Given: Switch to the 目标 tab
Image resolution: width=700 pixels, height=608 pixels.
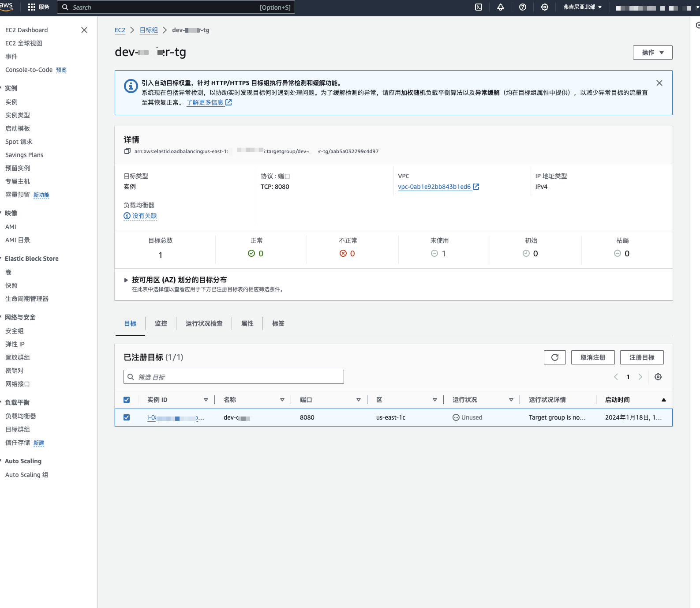Looking at the screenshot, I should (130, 323).
